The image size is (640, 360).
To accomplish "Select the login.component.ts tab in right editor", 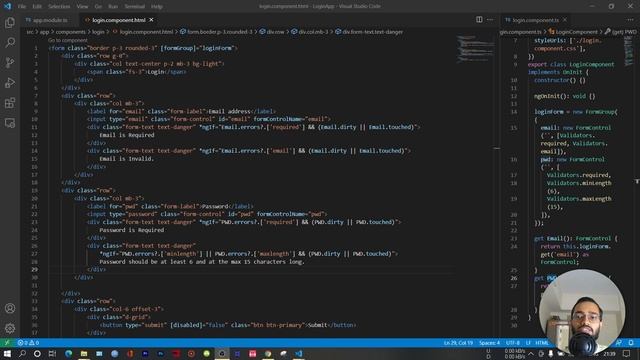I will 536,20.
